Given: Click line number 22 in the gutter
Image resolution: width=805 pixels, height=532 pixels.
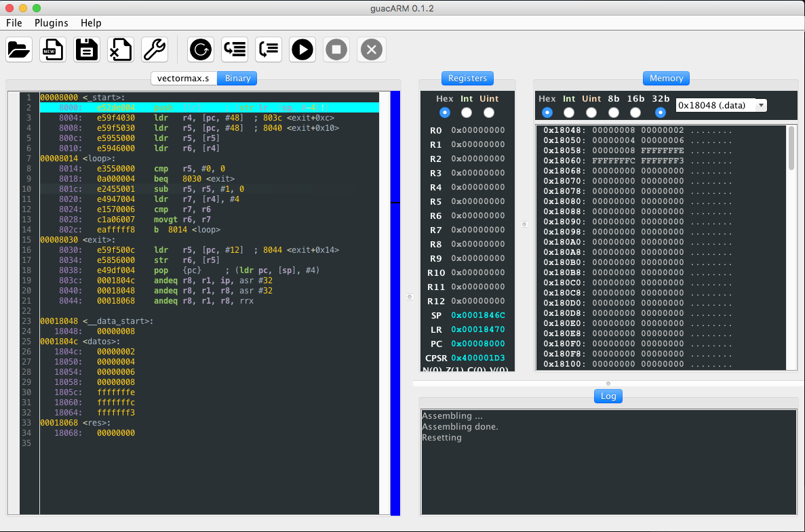Looking at the screenshot, I should coord(26,311).
